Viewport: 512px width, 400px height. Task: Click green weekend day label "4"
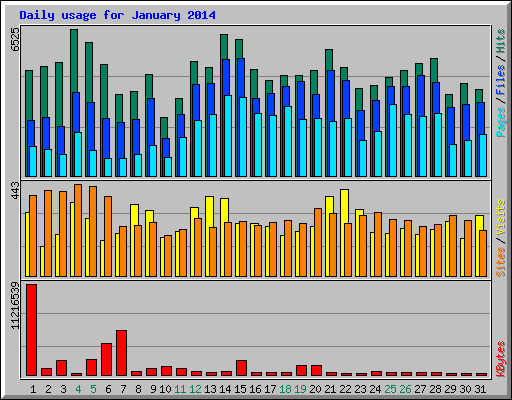click(78, 389)
